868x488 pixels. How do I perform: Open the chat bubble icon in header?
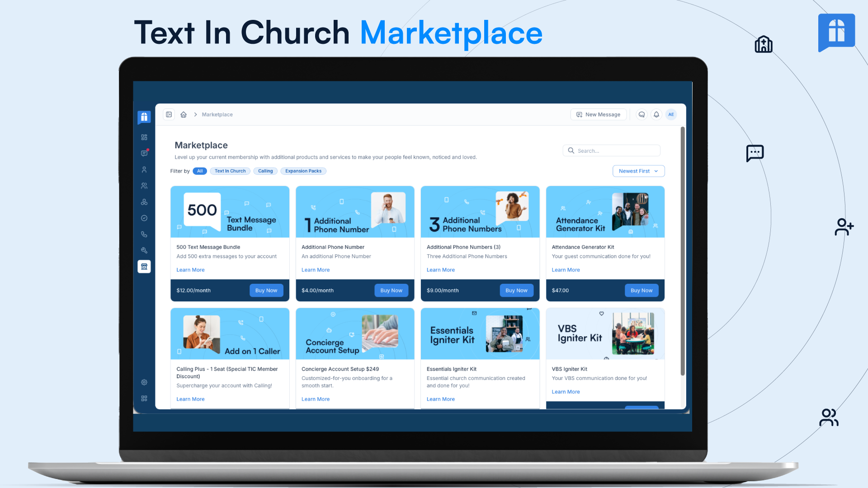pyautogui.click(x=642, y=114)
